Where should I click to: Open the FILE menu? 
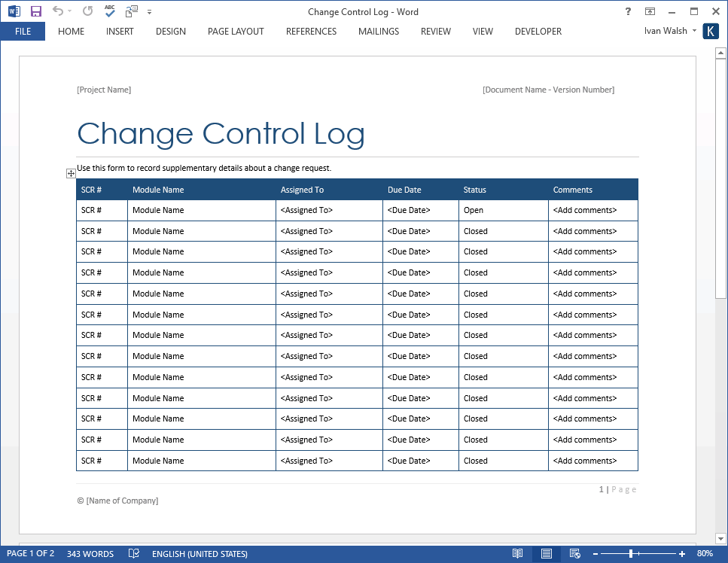(x=23, y=31)
